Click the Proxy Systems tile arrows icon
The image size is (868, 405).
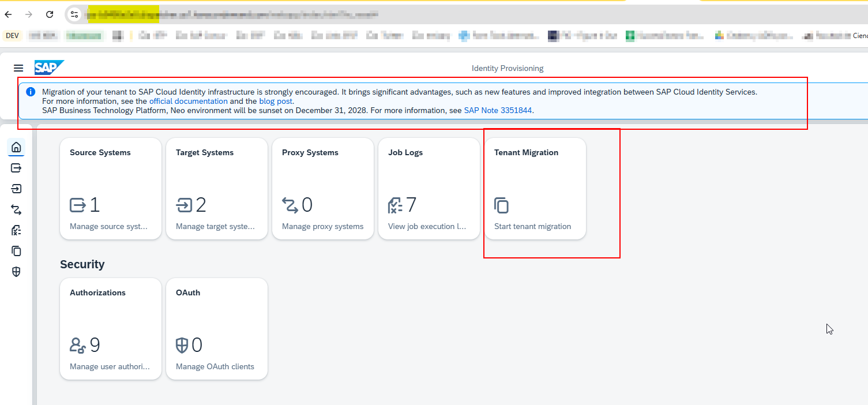(290, 205)
